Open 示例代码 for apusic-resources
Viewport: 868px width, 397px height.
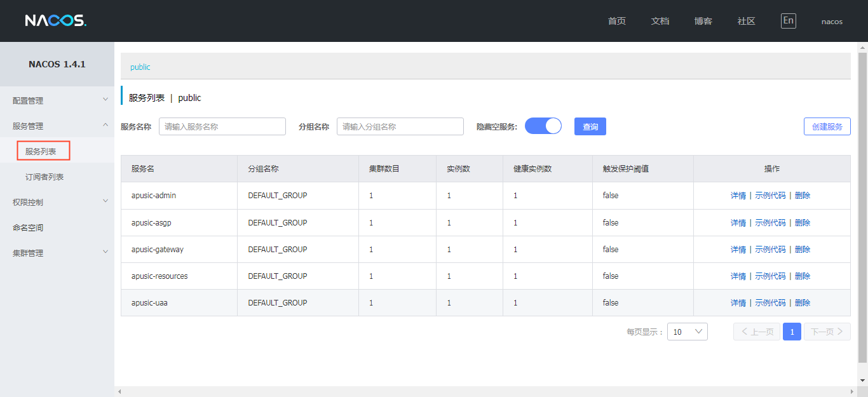click(x=770, y=276)
